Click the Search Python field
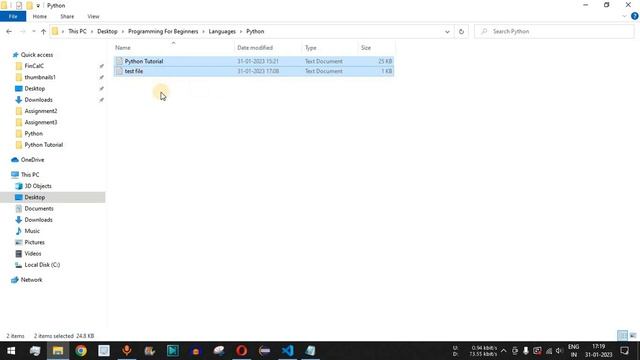Viewport: 640px width, 360px height. click(x=554, y=31)
